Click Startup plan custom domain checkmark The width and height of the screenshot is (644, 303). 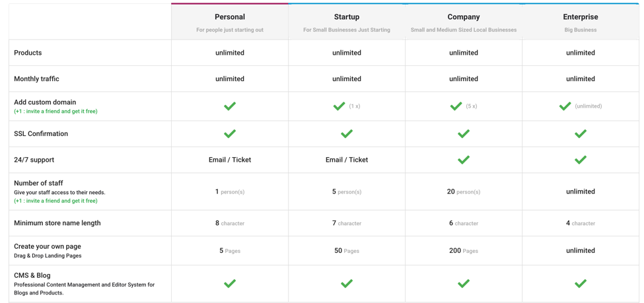(x=339, y=106)
